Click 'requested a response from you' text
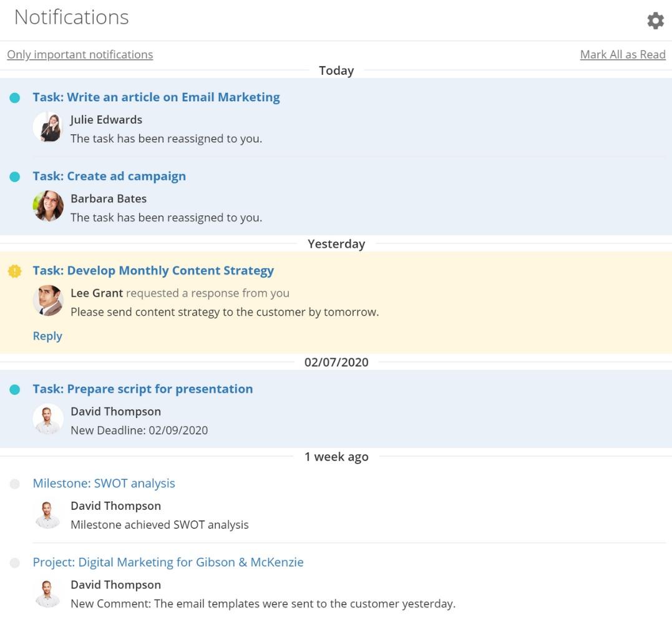672x624 pixels. pos(208,293)
